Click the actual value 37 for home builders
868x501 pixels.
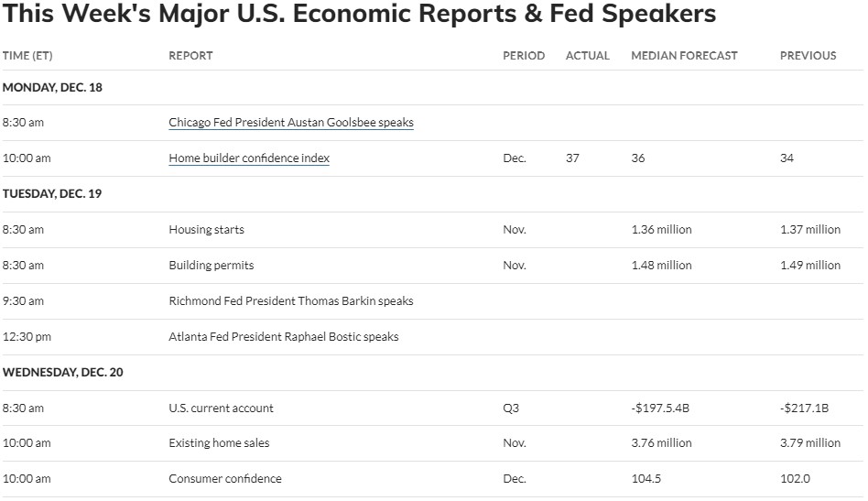572,158
